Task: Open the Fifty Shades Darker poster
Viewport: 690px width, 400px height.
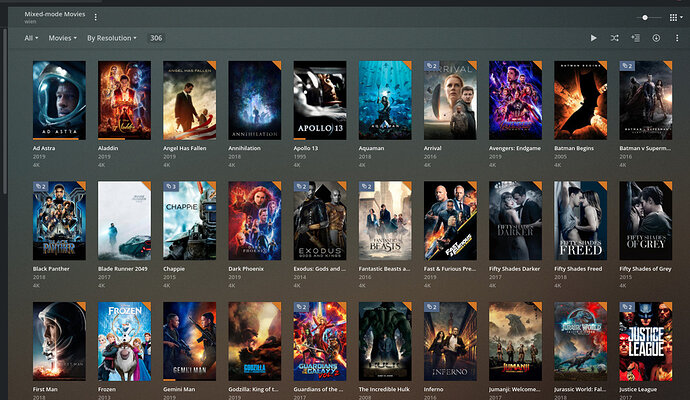Action: point(515,220)
